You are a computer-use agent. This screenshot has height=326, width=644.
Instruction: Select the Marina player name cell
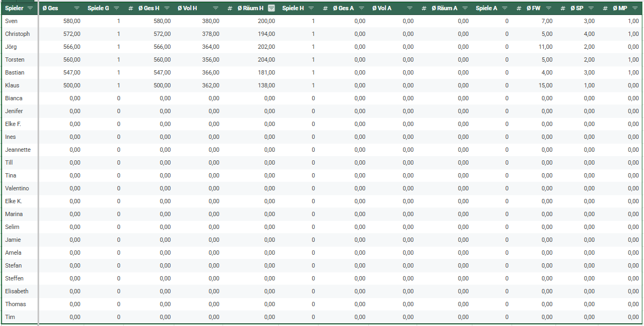click(x=19, y=214)
